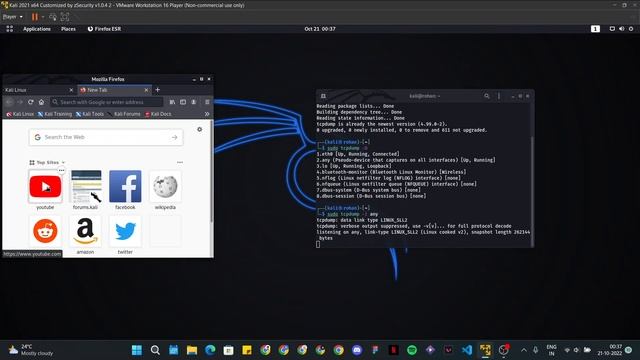The width and height of the screenshot is (640, 360).
Task: Open Firefox hamburger menu
Action: (x=207, y=102)
